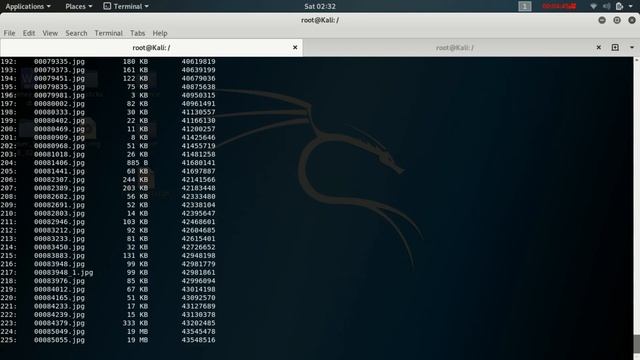Open the Places menu
The width and height of the screenshot is (640, 360).
point(79,6)
